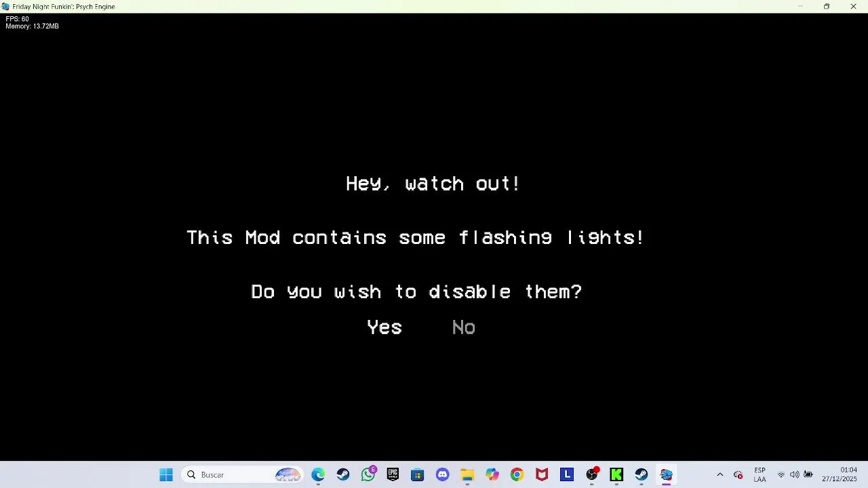Screen dimensions: 868x488
Task: Choose No to keep flashing lights
Action: (464, 327)
